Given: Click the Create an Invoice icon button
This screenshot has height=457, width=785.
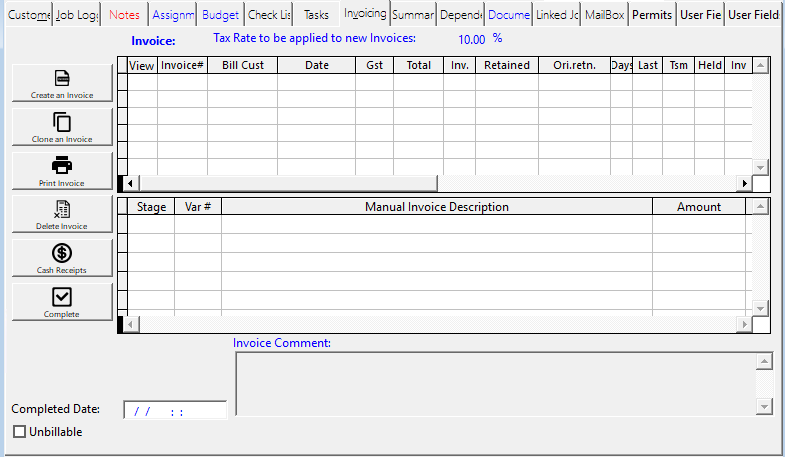Looking at the screenshot, I should 62,83.
